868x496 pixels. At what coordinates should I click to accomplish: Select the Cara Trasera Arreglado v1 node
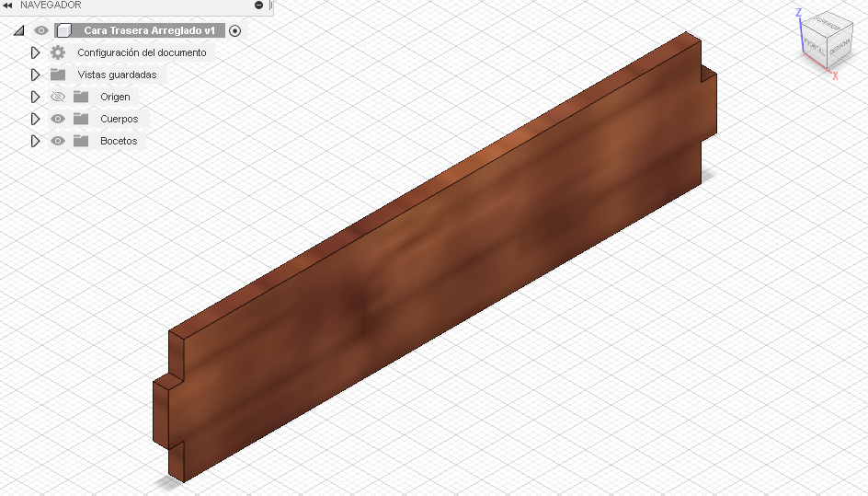pyautogui.click(x=150, y=30)
